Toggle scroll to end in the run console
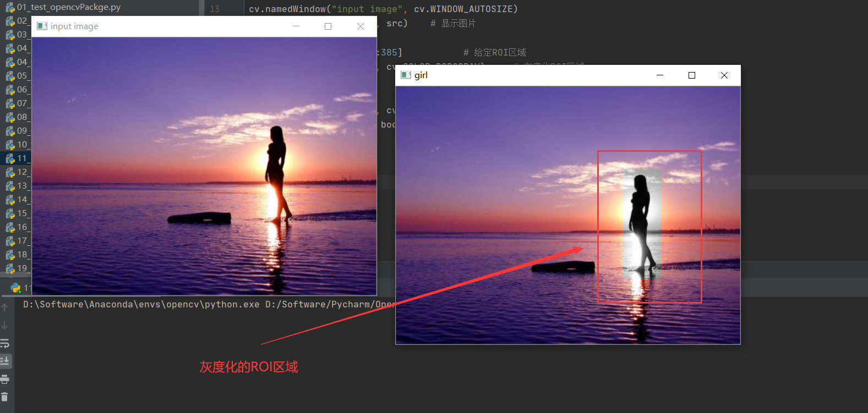 [x=5, y=361]
